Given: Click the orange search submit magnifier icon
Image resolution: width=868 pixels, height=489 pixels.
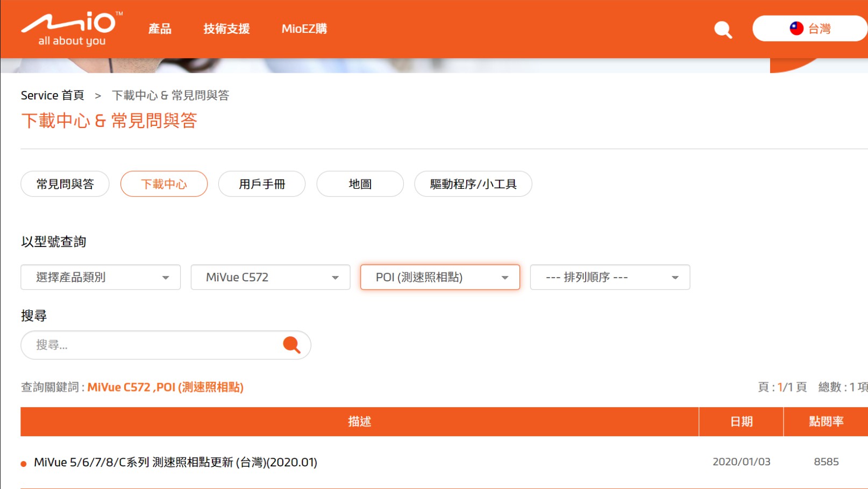Looking at the screenshot, I should [291, 345].
